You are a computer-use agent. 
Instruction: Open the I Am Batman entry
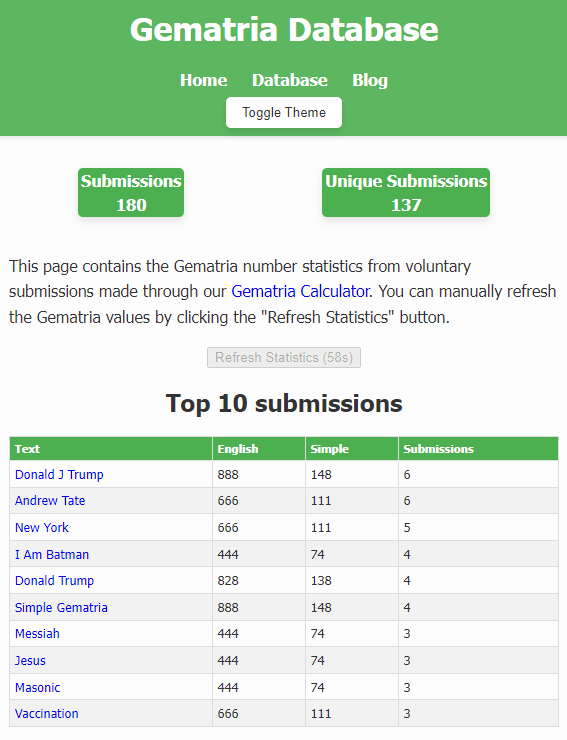(x=52, y=554)
